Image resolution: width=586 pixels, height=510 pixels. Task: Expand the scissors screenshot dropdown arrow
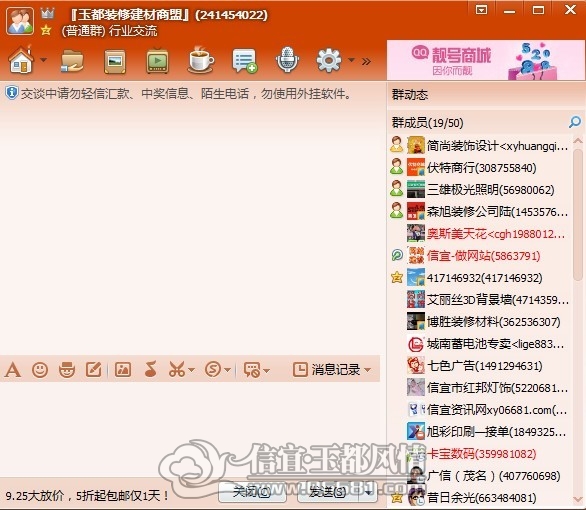pyautogui.click(x=191, y=370)
